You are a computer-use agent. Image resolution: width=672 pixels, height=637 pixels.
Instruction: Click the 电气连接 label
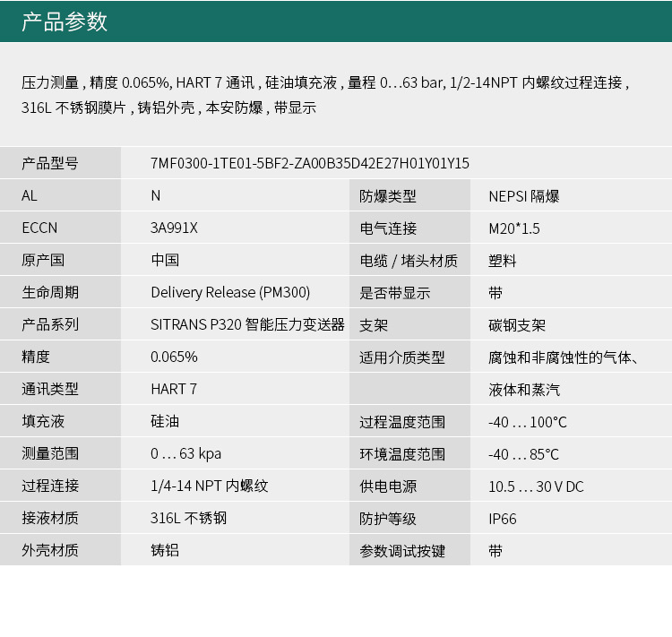point(388,228)
